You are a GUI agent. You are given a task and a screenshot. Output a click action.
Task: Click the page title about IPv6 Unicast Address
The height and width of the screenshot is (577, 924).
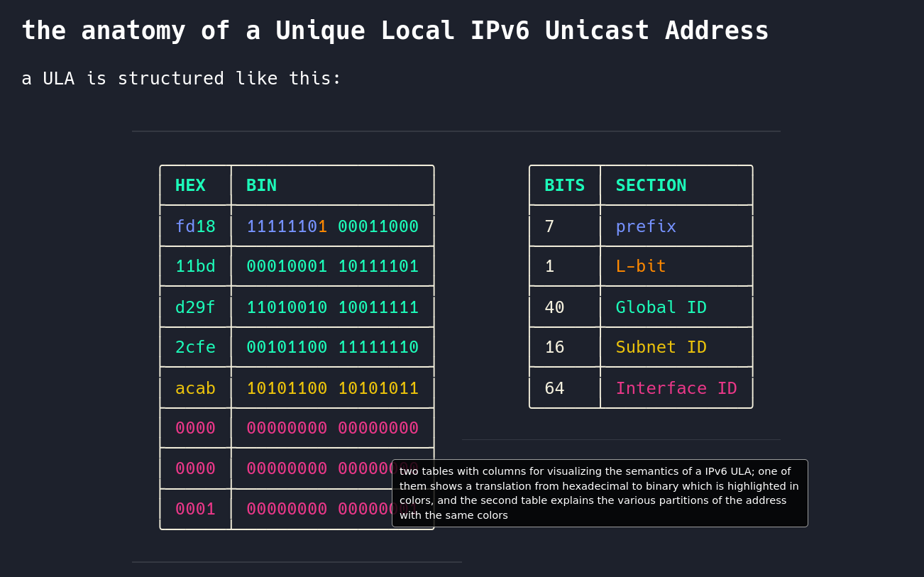tap(395, 31)
